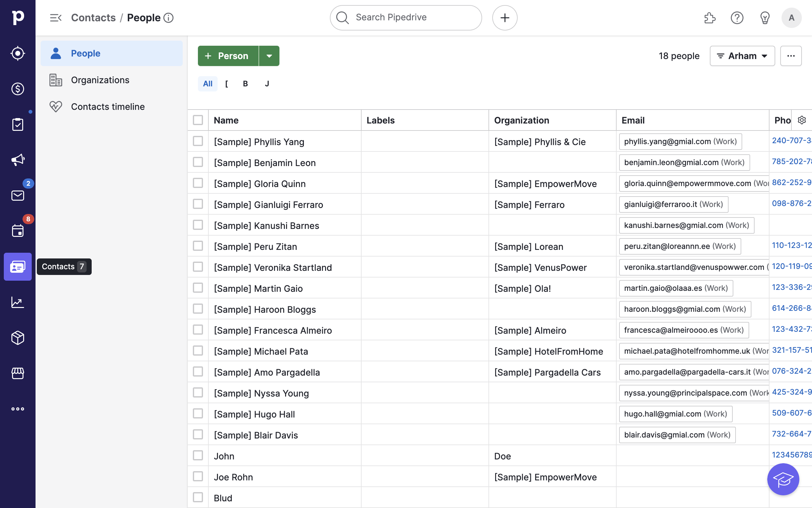
Task: Select checkbox for Phyllis Yang row
Action: point(198,141)
